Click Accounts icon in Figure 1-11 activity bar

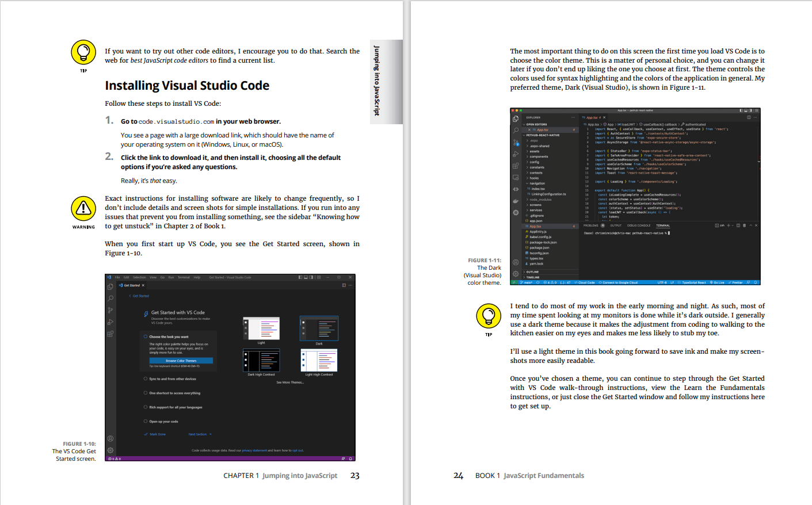[x=516, y=262]
